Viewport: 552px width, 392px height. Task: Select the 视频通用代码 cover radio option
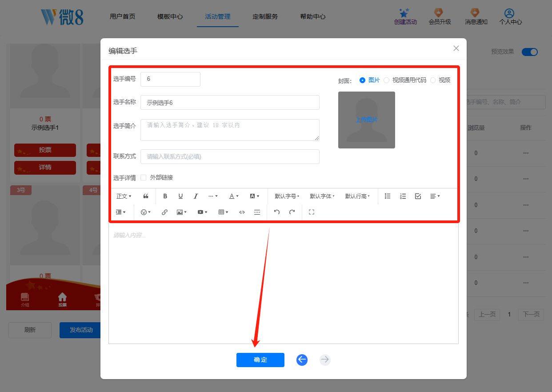point(386,80)
